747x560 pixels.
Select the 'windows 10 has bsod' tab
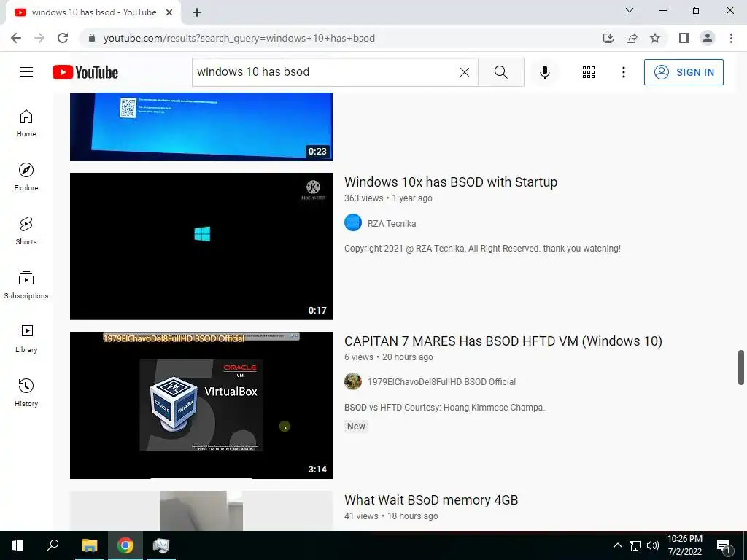pyautogui.click(x=93, y=12)
